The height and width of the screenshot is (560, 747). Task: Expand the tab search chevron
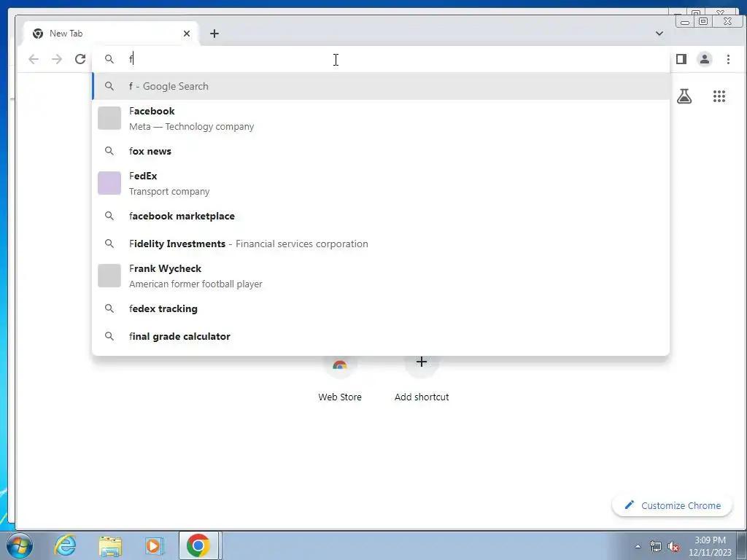[659, 34]
